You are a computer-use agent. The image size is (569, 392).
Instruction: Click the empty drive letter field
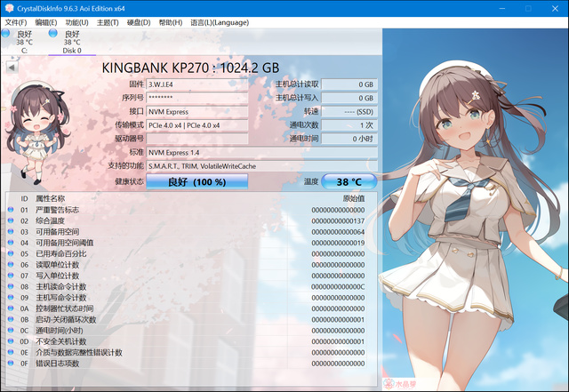tap(197, 139)
